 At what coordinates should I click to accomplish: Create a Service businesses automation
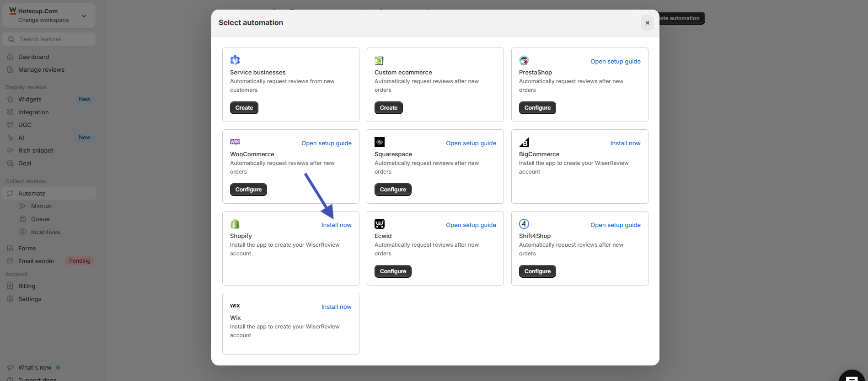click(244, 108)
